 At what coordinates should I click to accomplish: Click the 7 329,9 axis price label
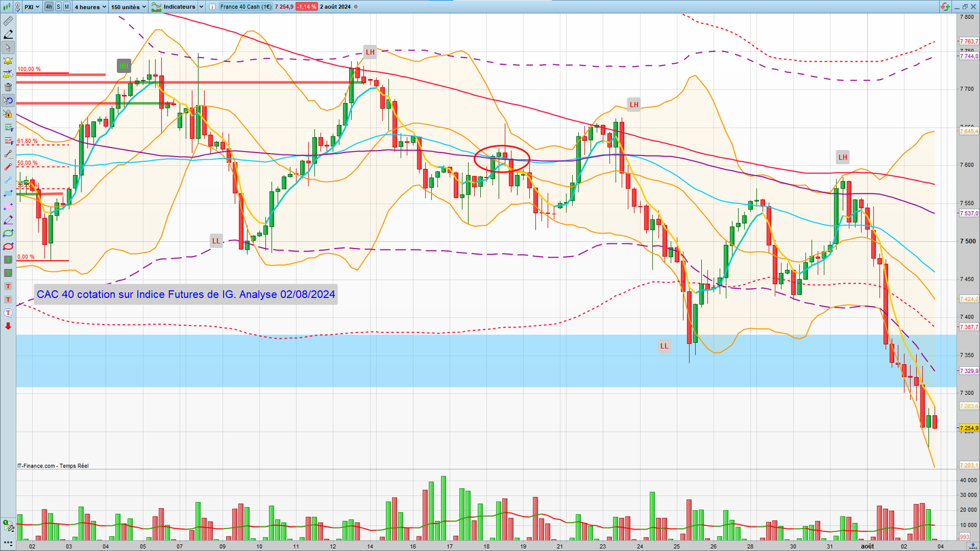tap(969, 371)
